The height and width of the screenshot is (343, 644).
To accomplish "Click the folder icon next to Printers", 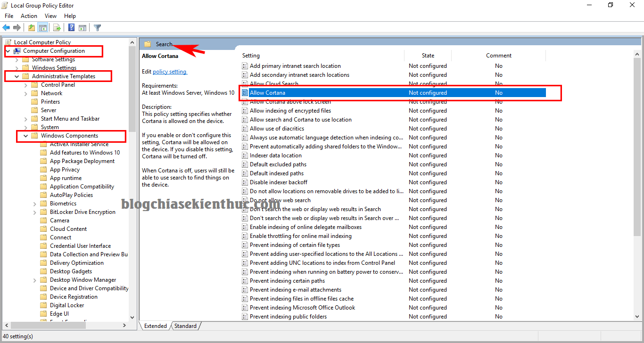I will point(34,102).
